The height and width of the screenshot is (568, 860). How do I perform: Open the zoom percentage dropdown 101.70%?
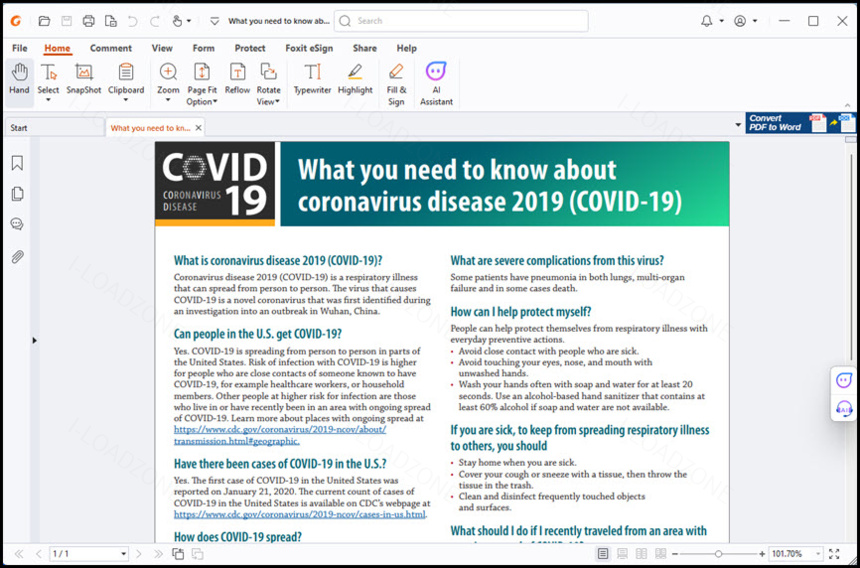[818, 554]
